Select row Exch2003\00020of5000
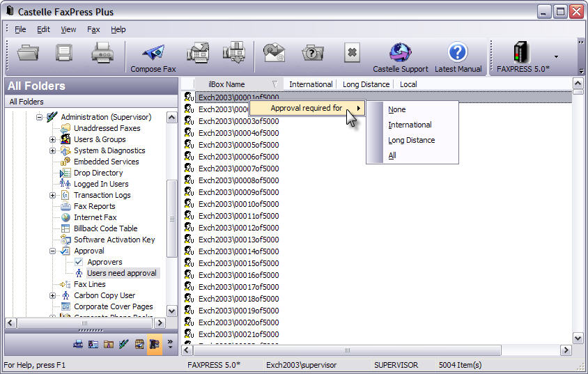Viewport: 588px width, 374px height. coord(238,322)
